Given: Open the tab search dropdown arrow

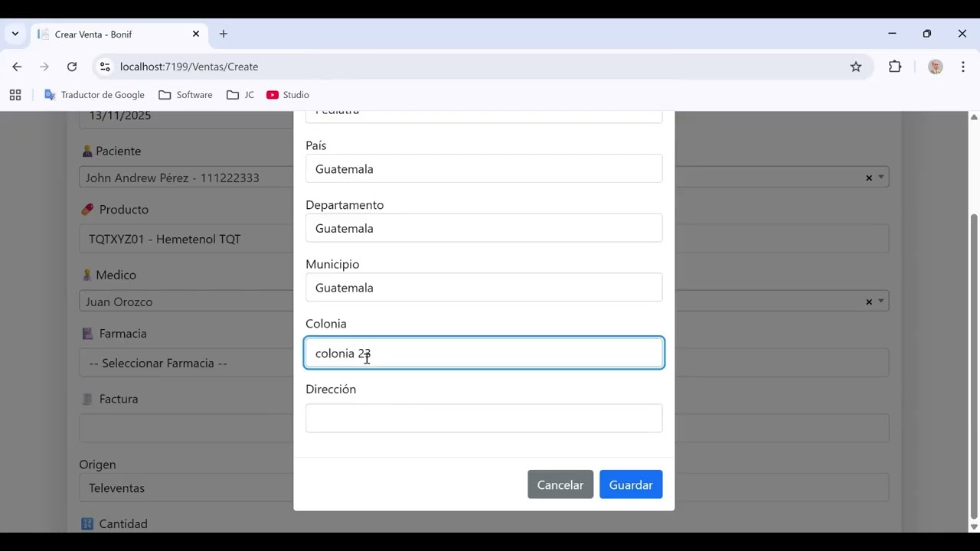Looking at the screenshot, I should [15, 34].
